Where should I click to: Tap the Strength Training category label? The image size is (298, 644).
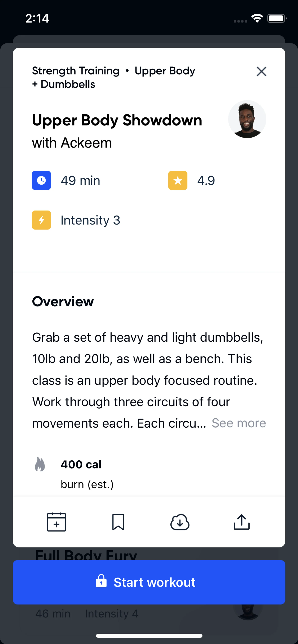pos(76,71)
